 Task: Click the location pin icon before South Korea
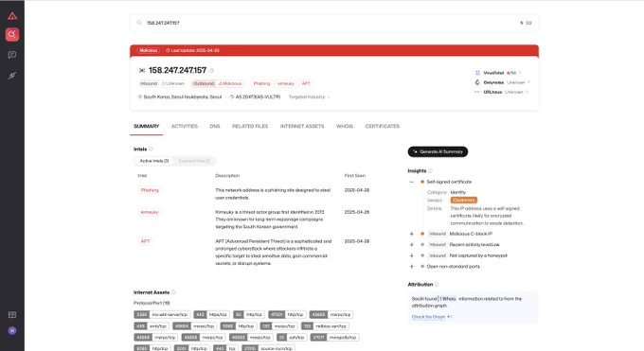[x=140, y=97]
